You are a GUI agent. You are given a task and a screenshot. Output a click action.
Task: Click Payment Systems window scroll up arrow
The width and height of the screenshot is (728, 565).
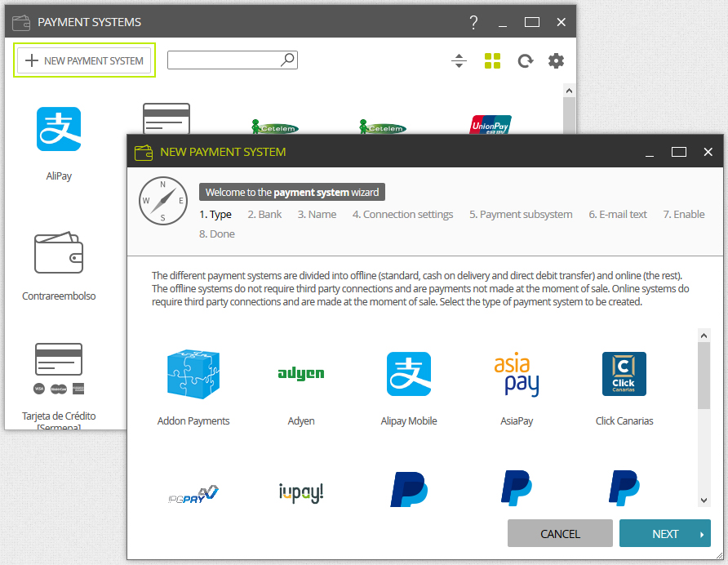point(569,91)
